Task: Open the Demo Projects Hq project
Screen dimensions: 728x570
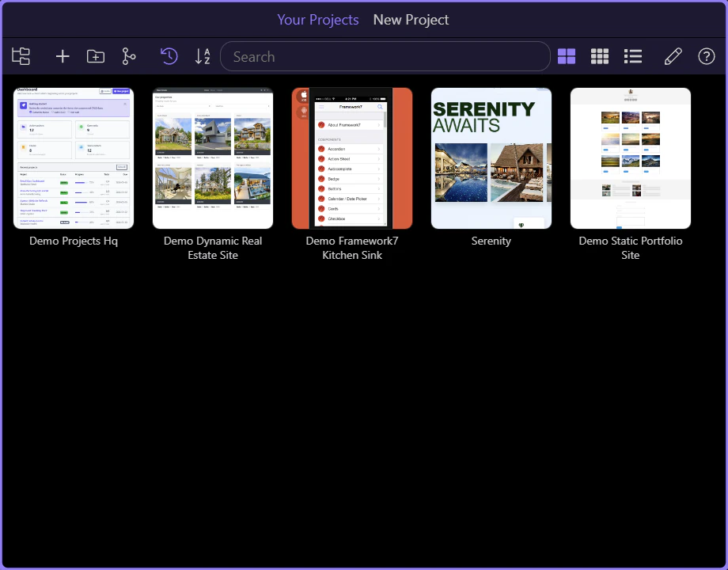Action: [73, 158]
